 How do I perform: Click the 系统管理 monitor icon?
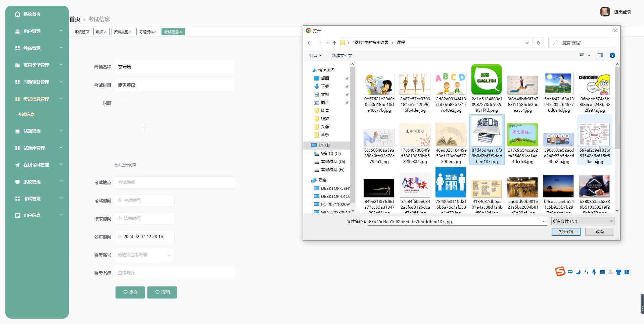point(17,182)
